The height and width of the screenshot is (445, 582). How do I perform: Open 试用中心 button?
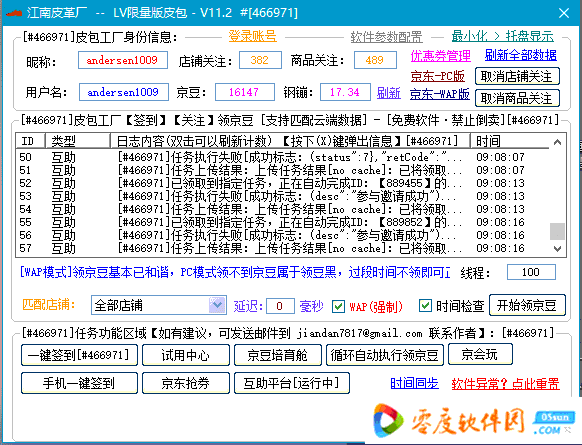coord(186,355)
